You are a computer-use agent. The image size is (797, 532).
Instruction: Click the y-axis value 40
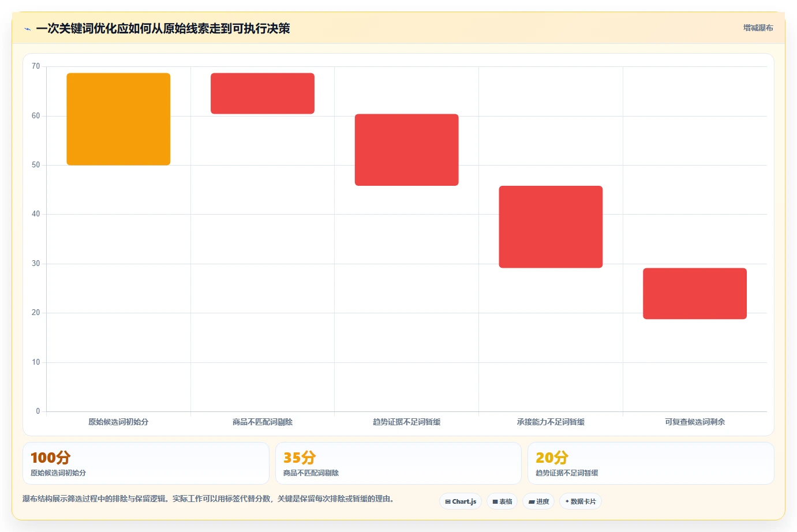point(36,214)
